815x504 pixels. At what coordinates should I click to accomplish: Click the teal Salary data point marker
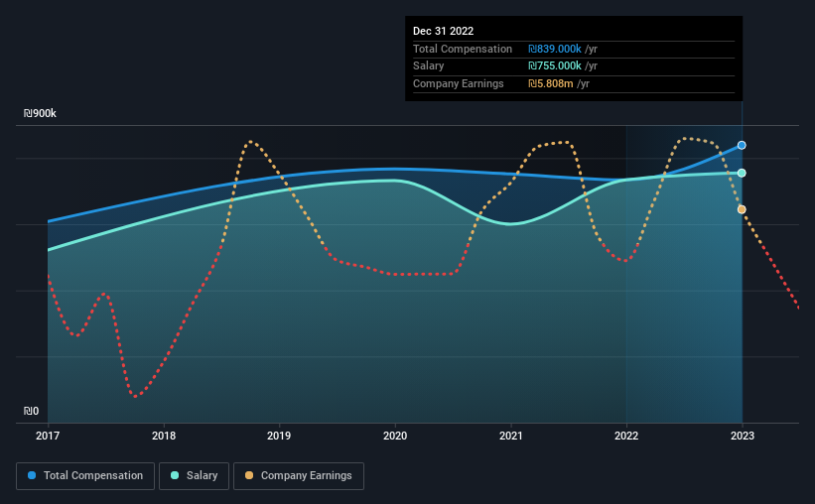tap(742, 173)
